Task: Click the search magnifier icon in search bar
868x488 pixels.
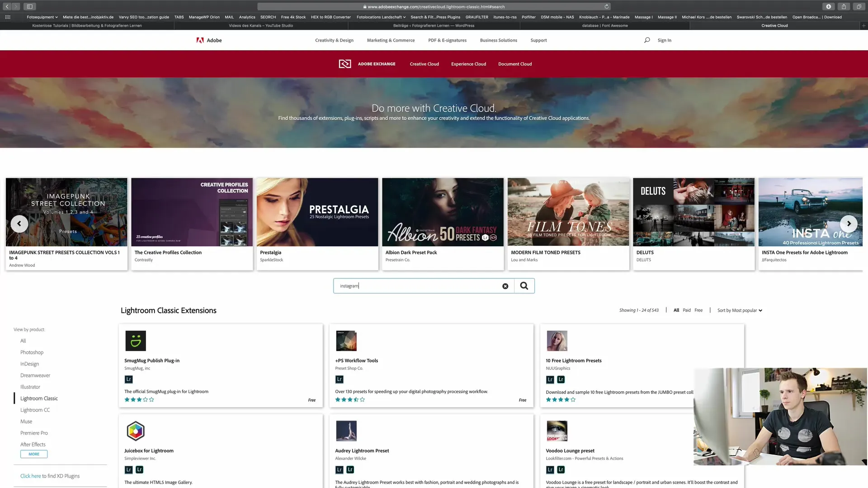Action: click(524, 286)
